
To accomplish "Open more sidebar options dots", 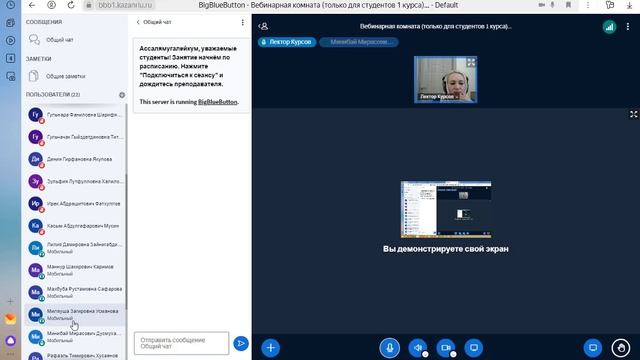I will point(11,354).
